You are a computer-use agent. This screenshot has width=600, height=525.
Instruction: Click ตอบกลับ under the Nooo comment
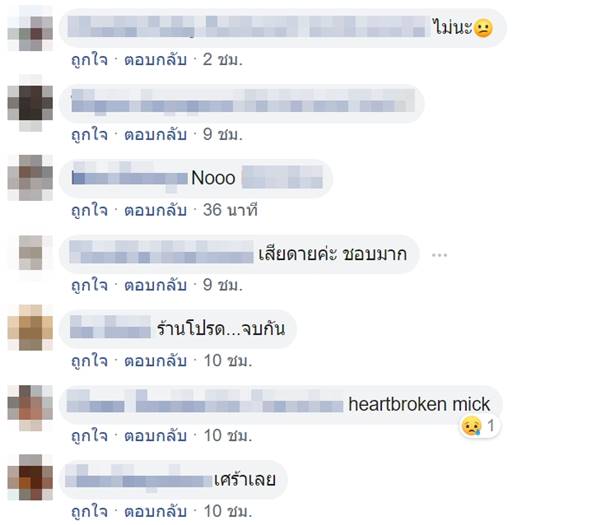(x=155, y=210)
